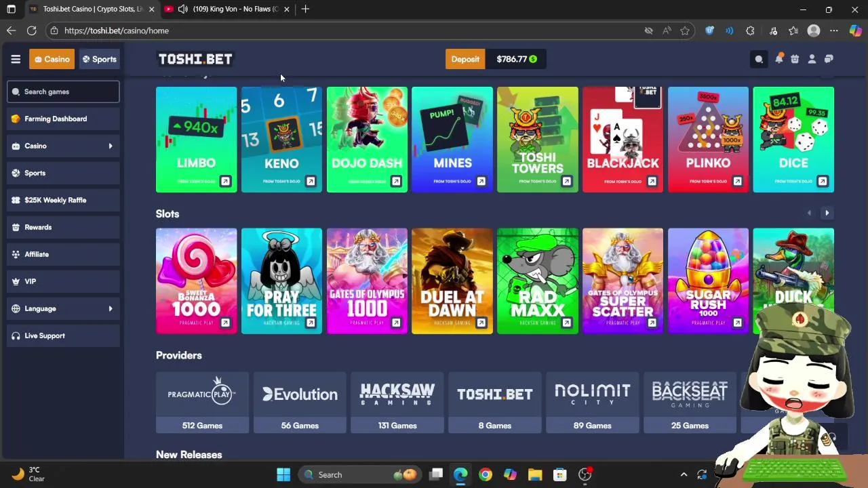The width and height of the screenshot is (868, 488).
Task: Open the Limbo game link icon
Action: (x=225, y=181)
